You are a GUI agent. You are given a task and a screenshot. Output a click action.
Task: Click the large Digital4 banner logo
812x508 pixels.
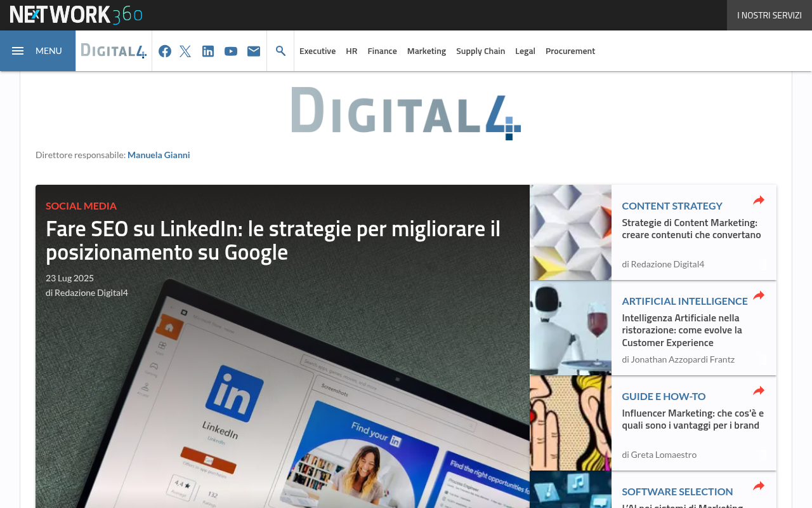click(406, 113)
